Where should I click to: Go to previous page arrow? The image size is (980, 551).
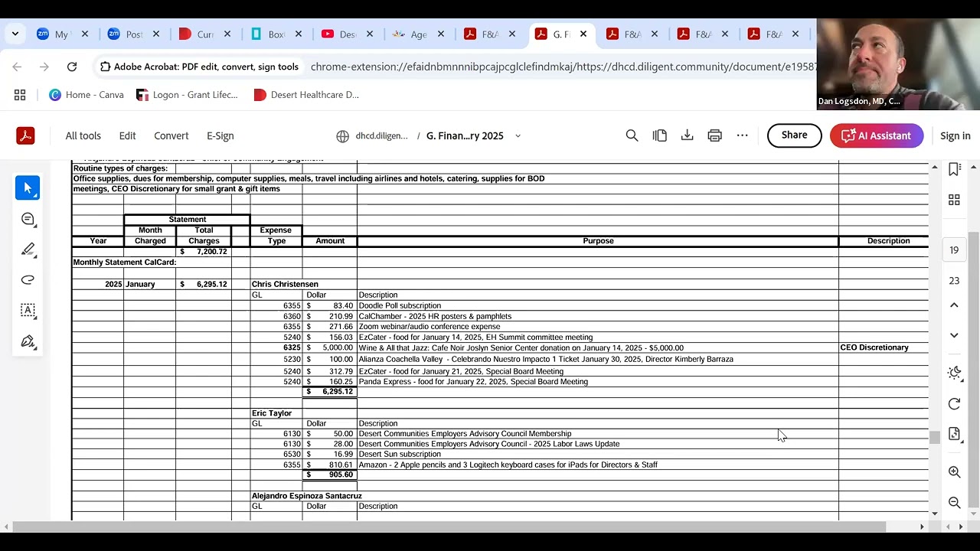tap(954, 305)
